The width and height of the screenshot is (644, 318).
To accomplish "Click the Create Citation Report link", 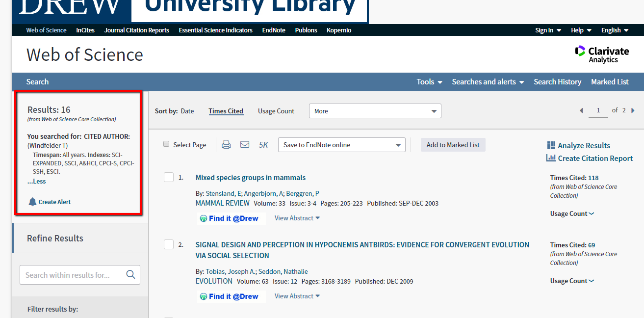I will [595, 158].
